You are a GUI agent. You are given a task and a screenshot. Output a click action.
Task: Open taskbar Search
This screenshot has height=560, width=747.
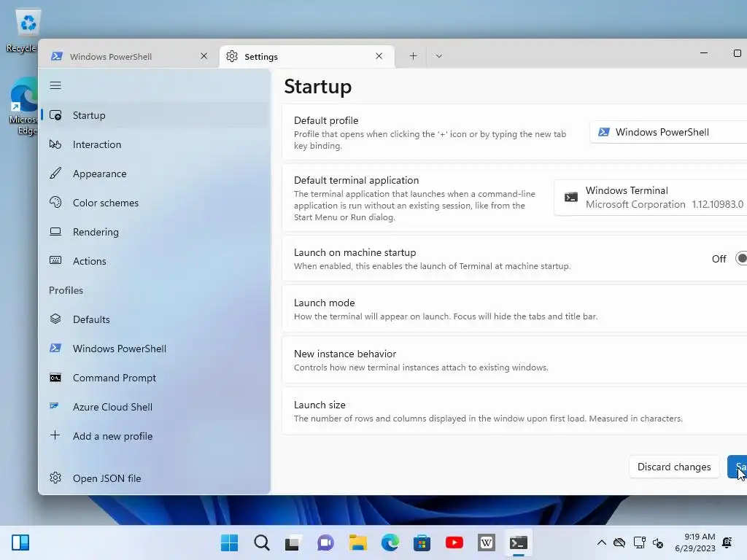[x=262, y=542]
